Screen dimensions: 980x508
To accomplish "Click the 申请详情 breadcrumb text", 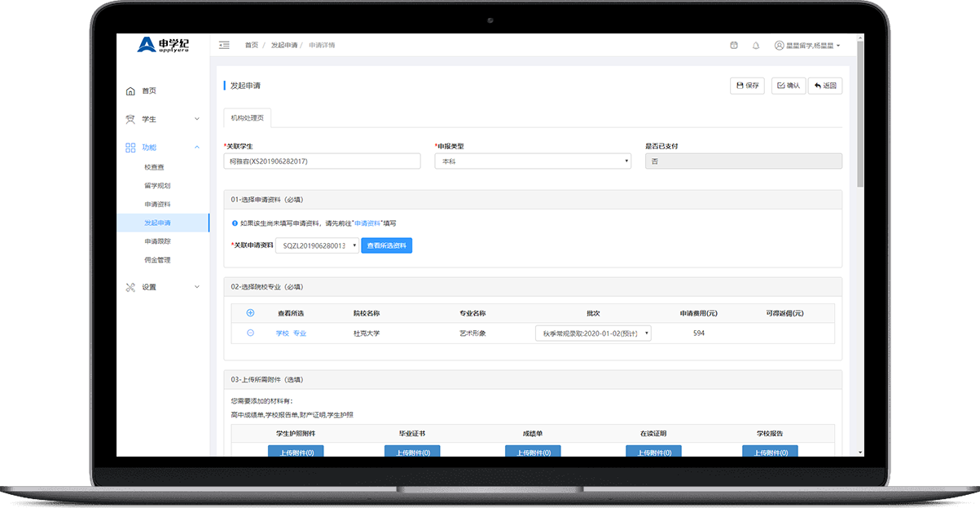I will coord(322,45).
